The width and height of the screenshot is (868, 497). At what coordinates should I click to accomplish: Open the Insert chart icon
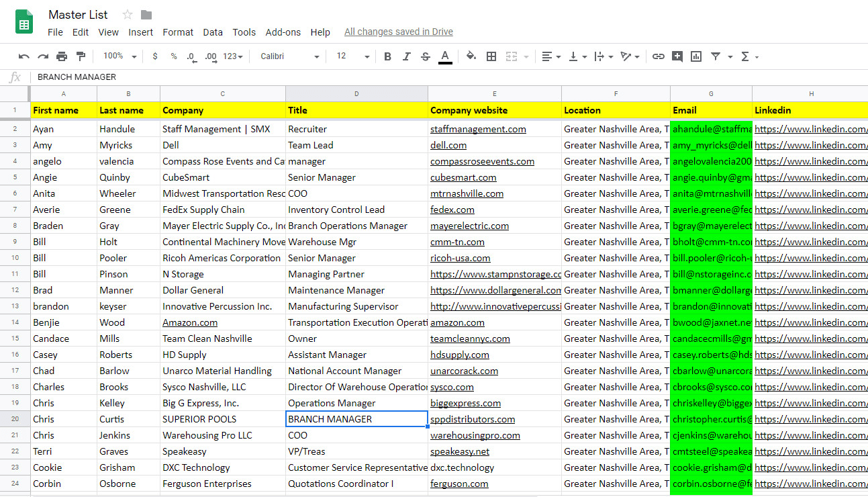coord(696,56)
